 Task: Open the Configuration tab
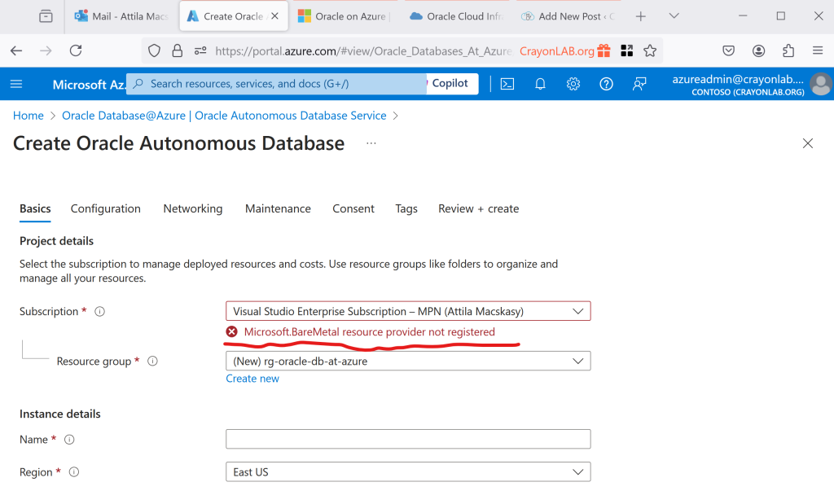[105, 209]
